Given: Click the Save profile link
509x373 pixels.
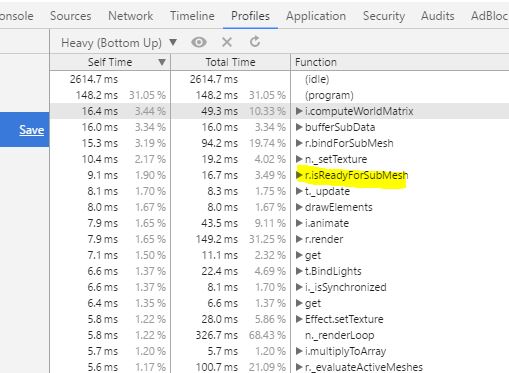Looking at the screenshot, I should (31, 130).
